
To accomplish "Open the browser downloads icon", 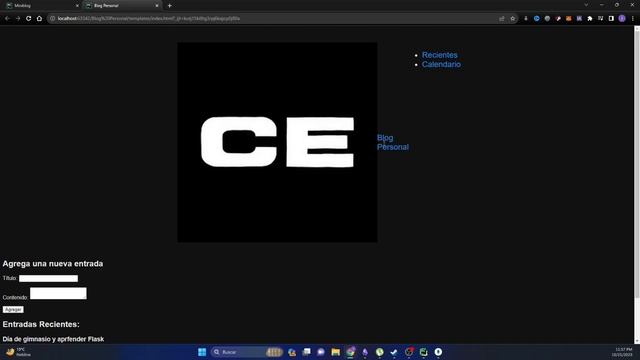I will [526, 18].
